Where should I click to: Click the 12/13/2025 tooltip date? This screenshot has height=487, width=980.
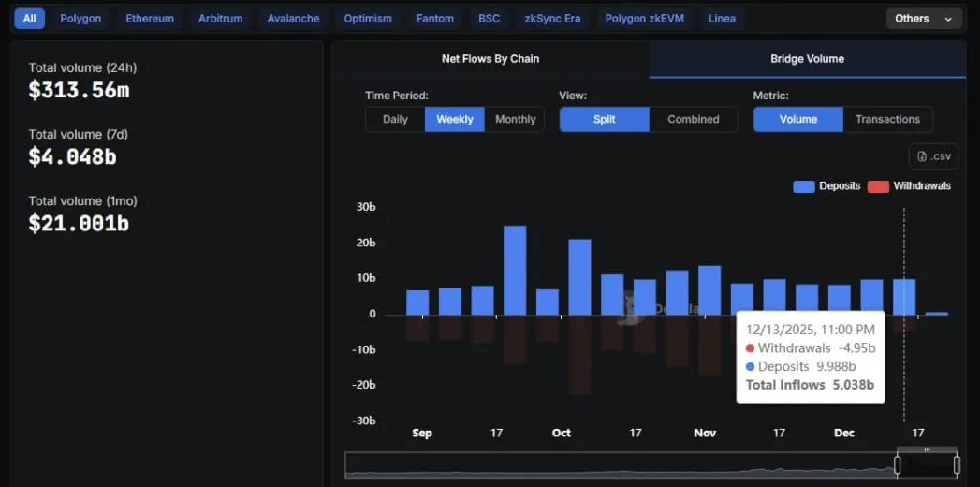pyautogui.click(x=811, y=330)
